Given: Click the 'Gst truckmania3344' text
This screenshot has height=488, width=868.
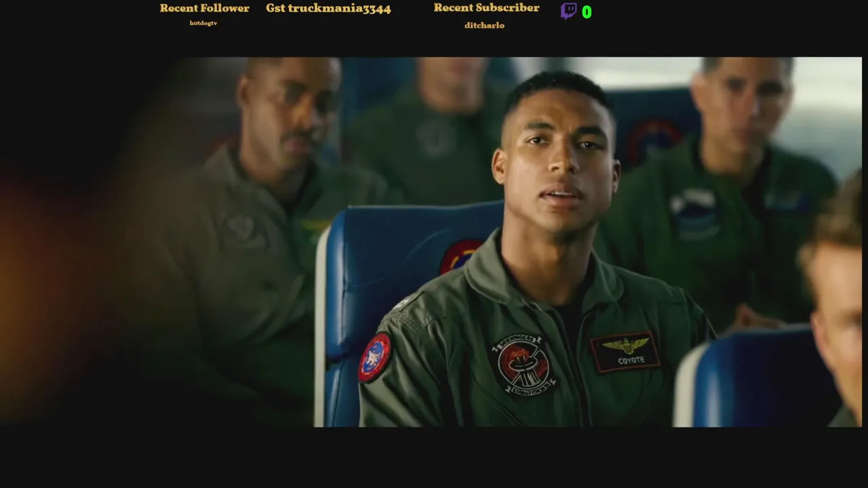Looking at the screenshot, I should pyautogui.click(x=328, y=9).
